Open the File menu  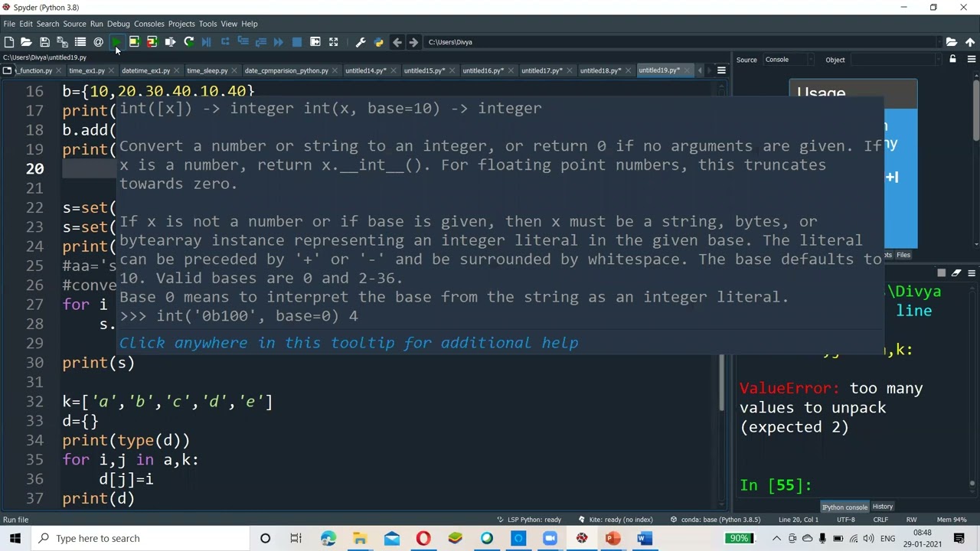[9, 24]
